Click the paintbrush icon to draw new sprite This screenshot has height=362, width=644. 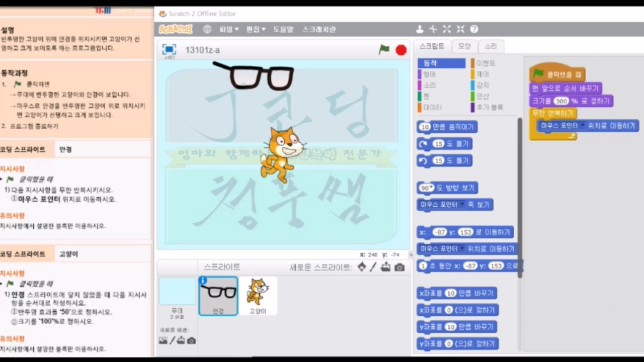373,267
